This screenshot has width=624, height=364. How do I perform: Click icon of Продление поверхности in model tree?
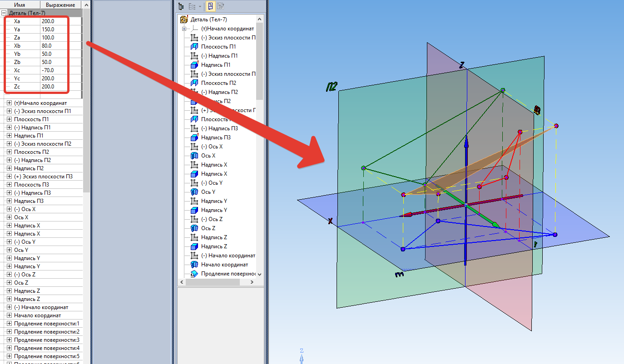(x=194, y=274)
